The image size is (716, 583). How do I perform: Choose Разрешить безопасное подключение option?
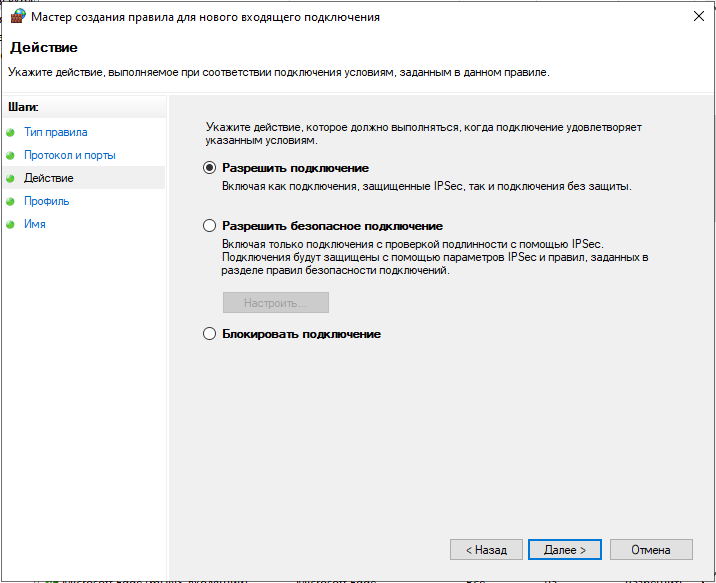(x=210, y=226)
